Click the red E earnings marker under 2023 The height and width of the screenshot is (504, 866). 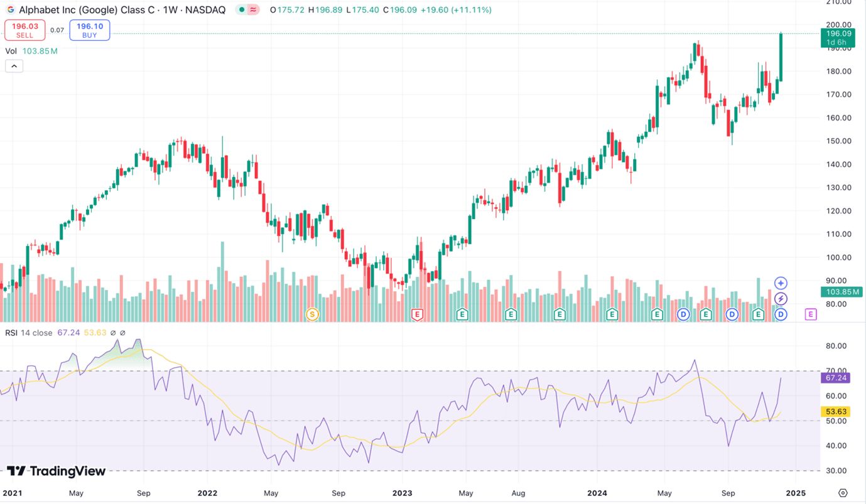(417, 314)
